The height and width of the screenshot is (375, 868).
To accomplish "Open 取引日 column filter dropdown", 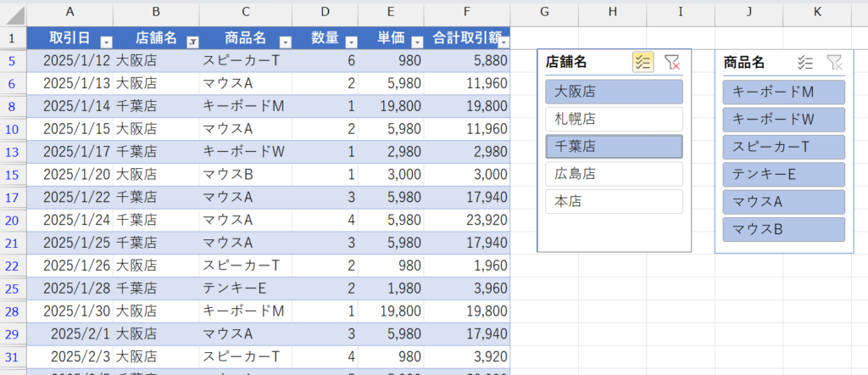I will coord(106,41).
